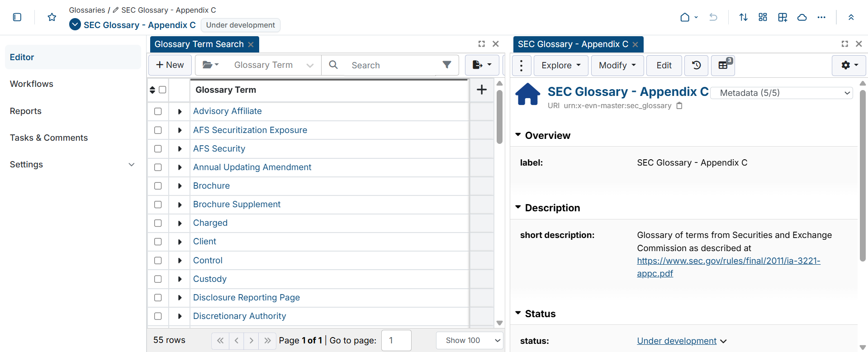Open the sec.gov appc.pdf link
The height and width of the screenshot is (352, 868).
(728, 267)
